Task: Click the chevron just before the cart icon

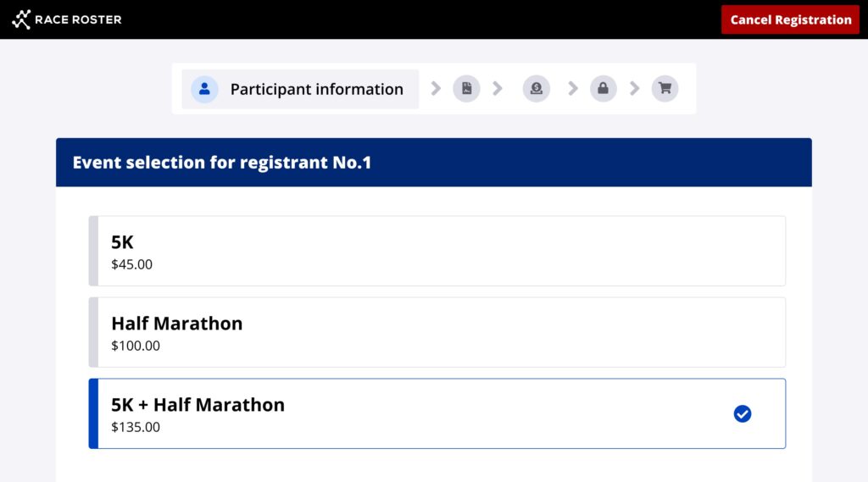Action: point(634,89)
